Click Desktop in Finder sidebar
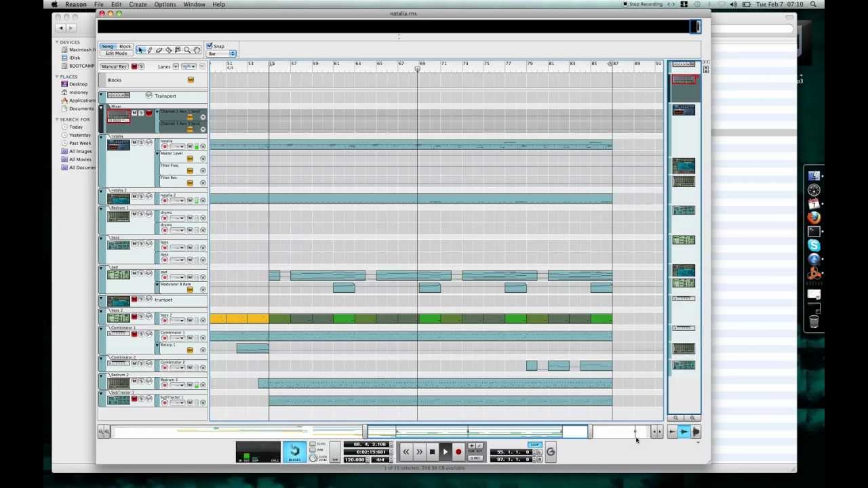Screen dimensions: 868x488 tap(78, 84)
